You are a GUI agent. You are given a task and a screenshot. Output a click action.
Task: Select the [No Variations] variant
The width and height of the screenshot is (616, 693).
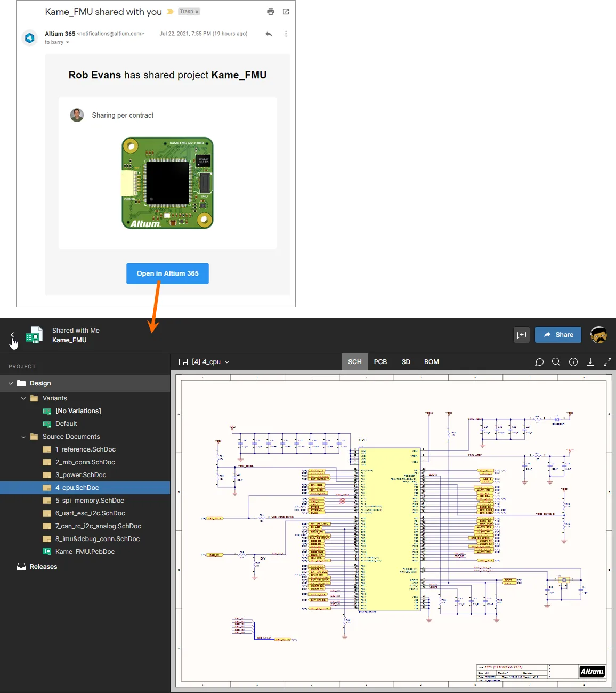78,411
